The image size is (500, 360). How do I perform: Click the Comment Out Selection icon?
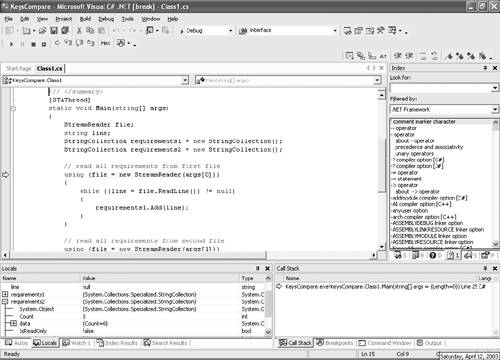pyautogui.click(x=423, y=56)
